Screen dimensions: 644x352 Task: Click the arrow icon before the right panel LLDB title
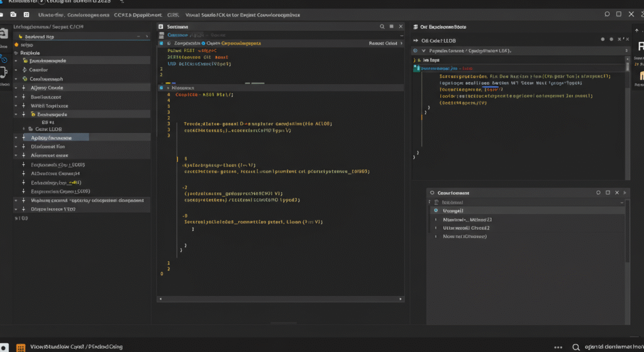click(x=416, y=41)
